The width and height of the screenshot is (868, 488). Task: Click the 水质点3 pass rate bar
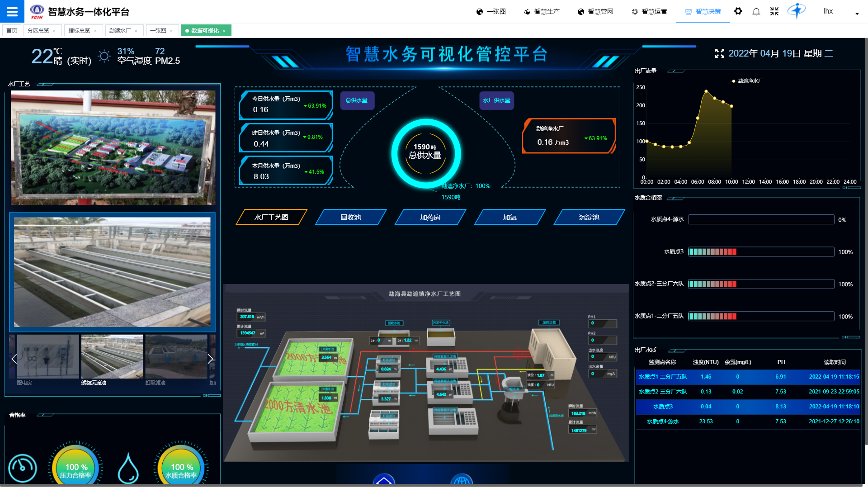coord(761,252)
